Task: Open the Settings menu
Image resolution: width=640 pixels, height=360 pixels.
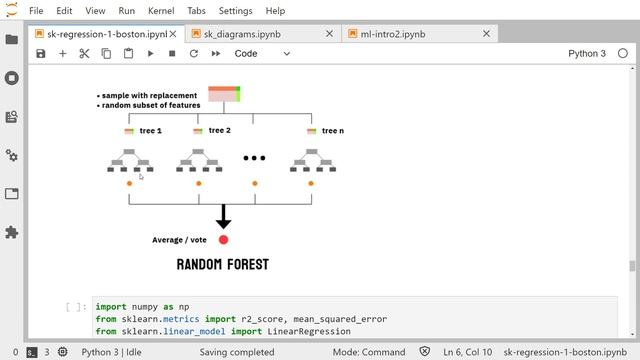Action: tap(236, 11)
